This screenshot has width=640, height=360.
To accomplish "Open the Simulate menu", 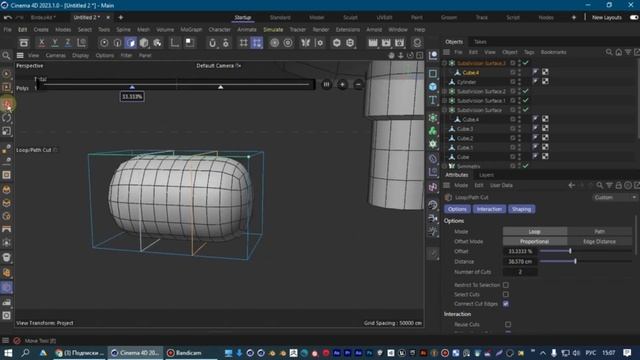I will click(273, 30).
